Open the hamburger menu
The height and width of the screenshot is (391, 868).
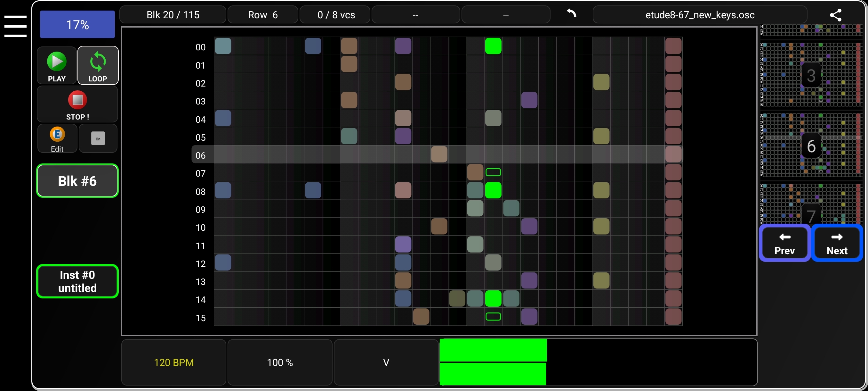point(15,26)
